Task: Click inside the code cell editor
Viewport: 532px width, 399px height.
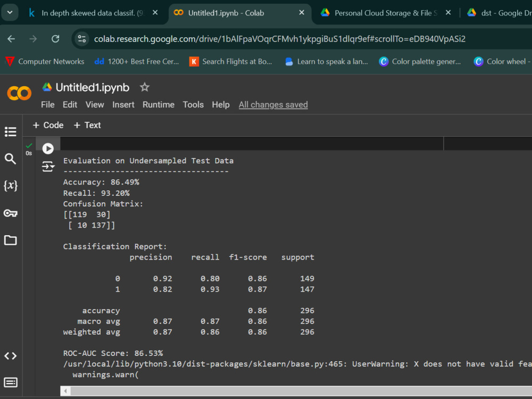Action: pyautogui.click(x=252, y=144)
